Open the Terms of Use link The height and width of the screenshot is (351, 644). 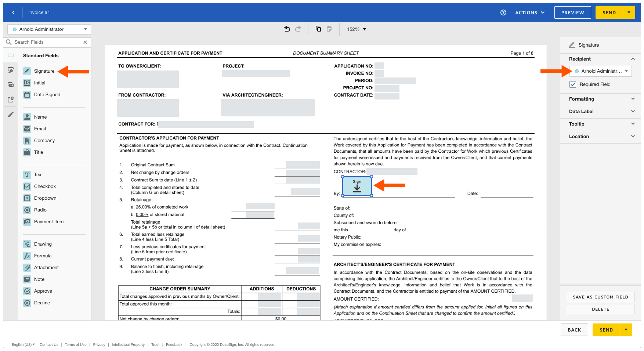pyautogui.click(x=76, y=345)
